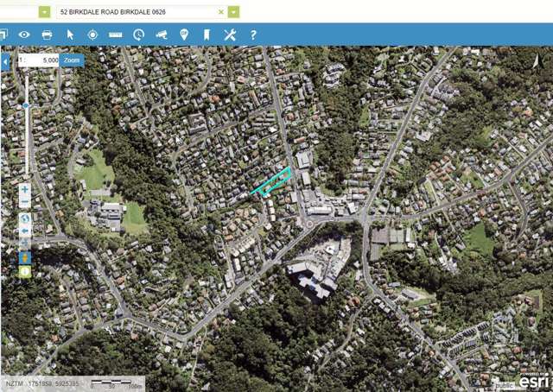553x392 pixels.
Task: Open help question mark icon
Action: tap(253, 35)
